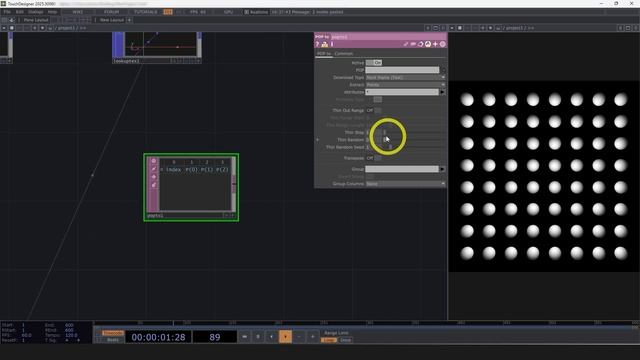Adjust the Thin Random slider
The image size is (640, 360).
(414, 140)
